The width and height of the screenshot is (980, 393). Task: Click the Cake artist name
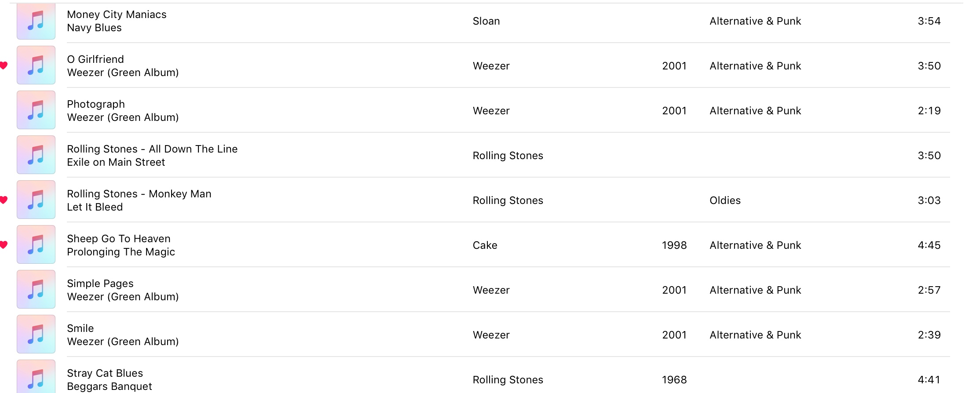[485, 245]
